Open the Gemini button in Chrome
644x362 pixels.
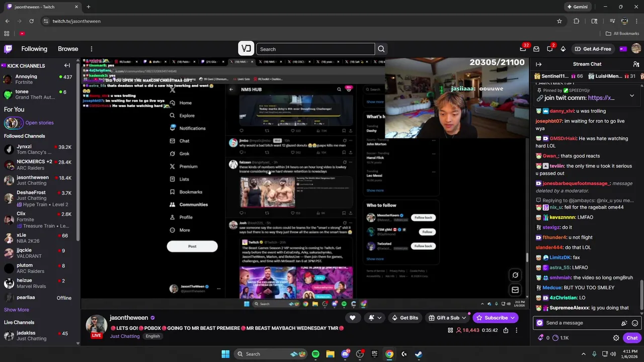[577, 7]
